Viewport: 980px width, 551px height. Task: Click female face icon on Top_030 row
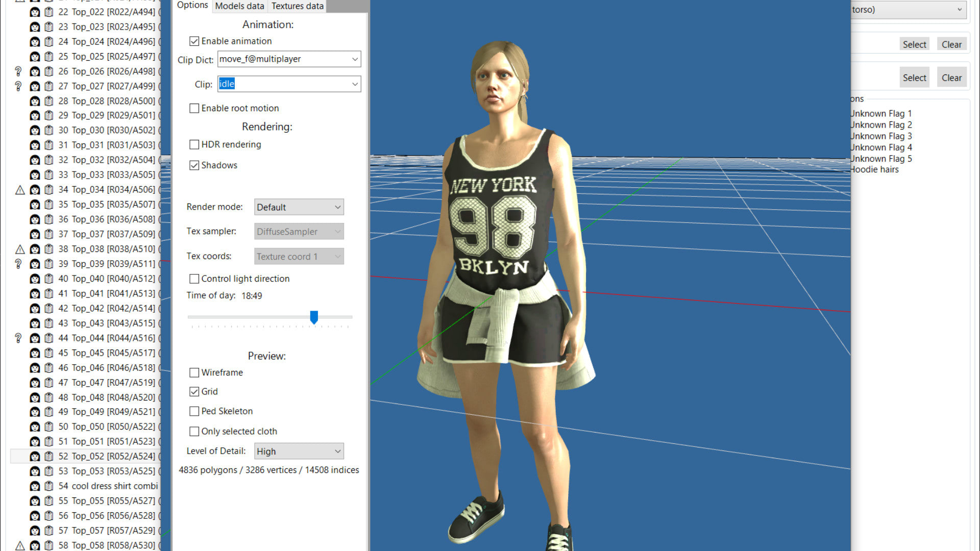coord(35,131)
